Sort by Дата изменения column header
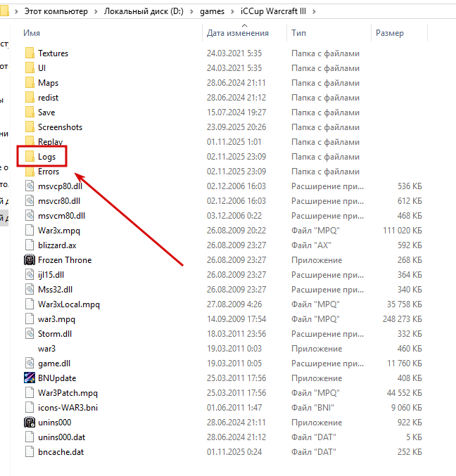Screen dimensions: 456x476 click(238, 33)
